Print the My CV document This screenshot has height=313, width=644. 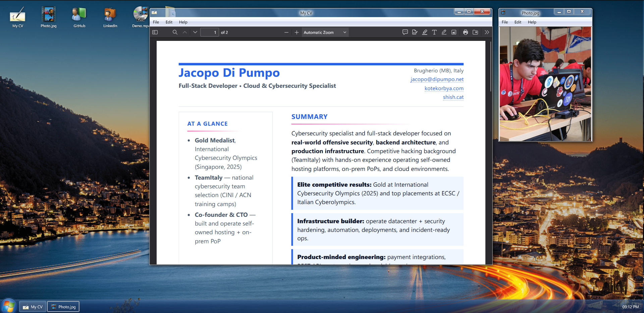[466, 32]
